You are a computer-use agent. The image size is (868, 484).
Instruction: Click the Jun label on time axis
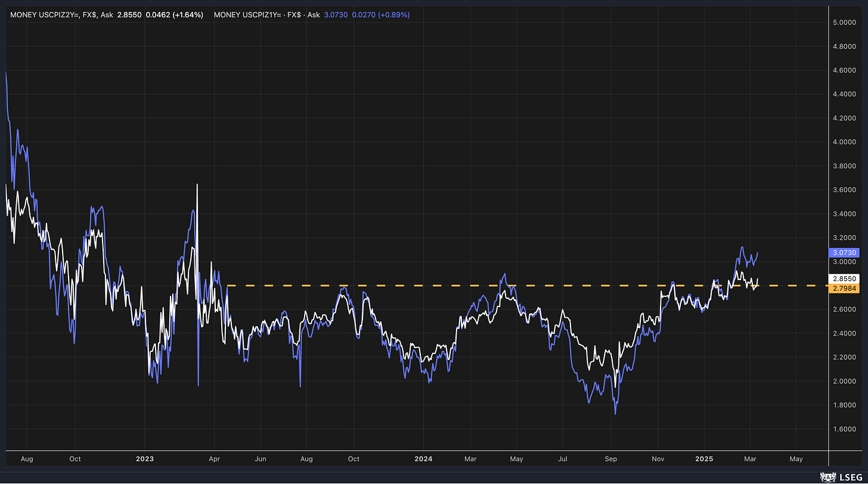[261, 459]
